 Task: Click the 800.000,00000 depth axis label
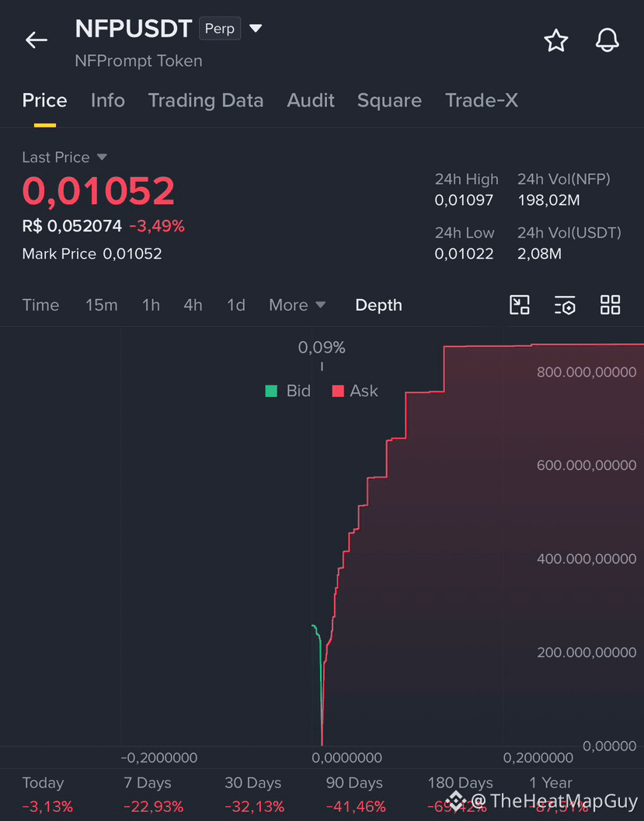pos(587,372)
